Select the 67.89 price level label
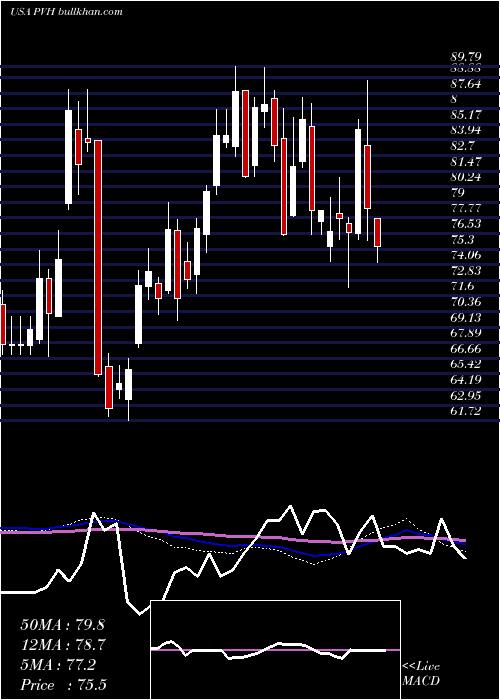This screenshot has width=500, height=700. (x=466, y=333)
